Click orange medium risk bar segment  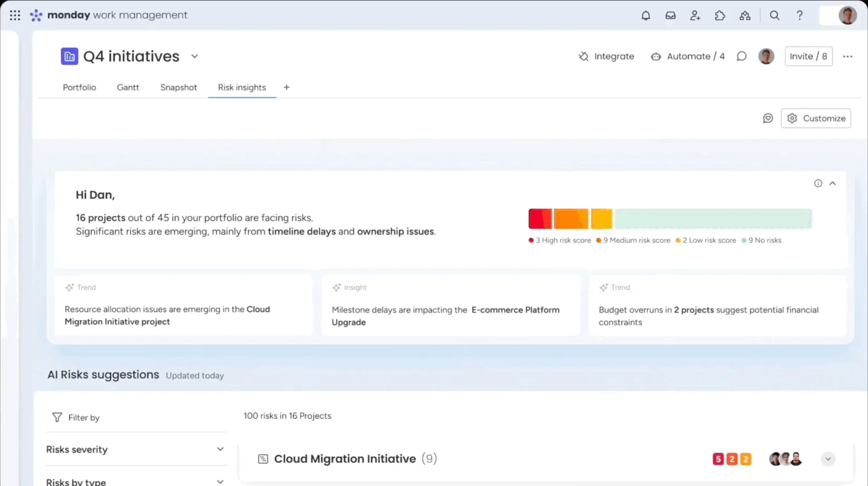point(571,219)
